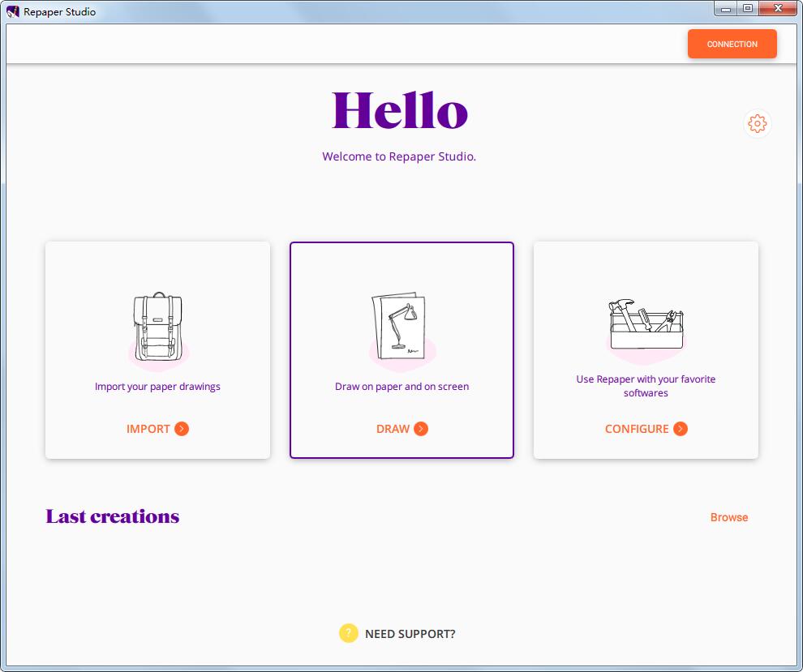Click the backpack illustration on Import card
The width and height of the screenshot is (803, 672).
(x=157, y=327)
